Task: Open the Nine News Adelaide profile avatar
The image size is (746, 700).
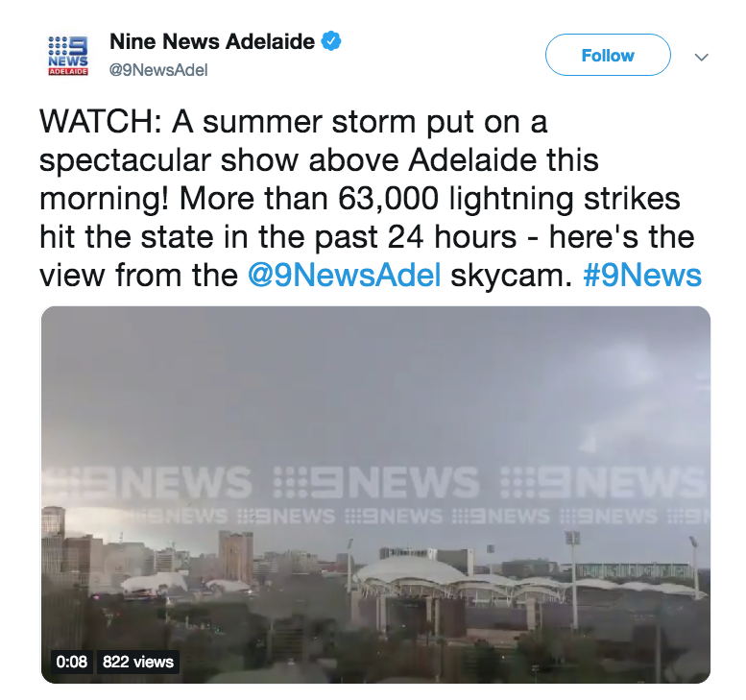Action: (x=68, y=56)
